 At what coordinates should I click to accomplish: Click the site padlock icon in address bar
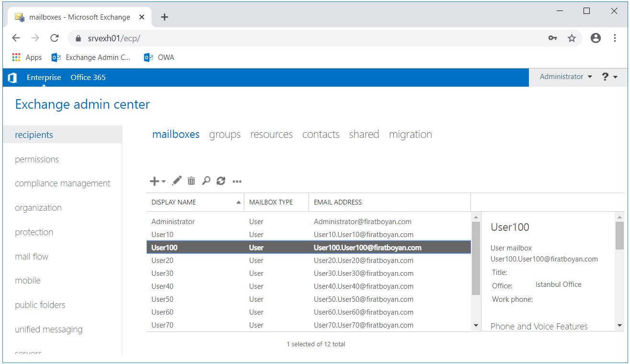point(79,38)
